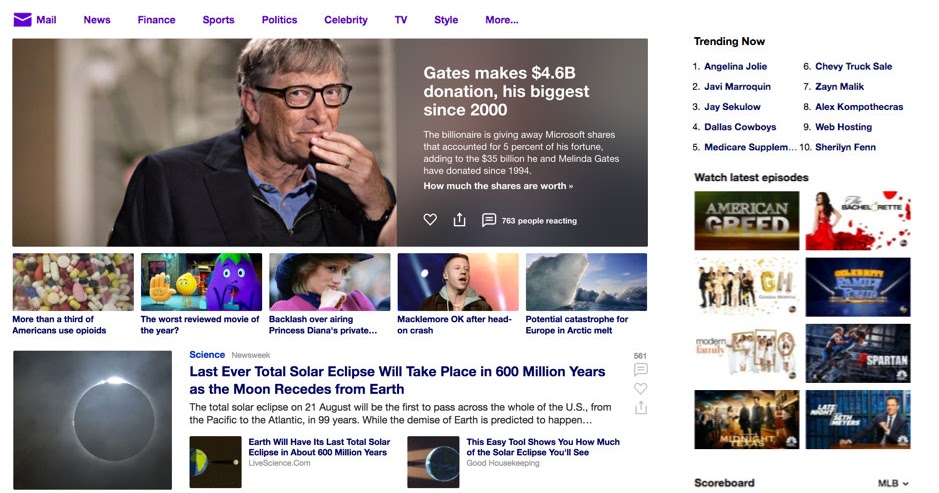Open 763 people reacting comments
The width and height of the screenshot is (939, 493).
pos(539,220)
